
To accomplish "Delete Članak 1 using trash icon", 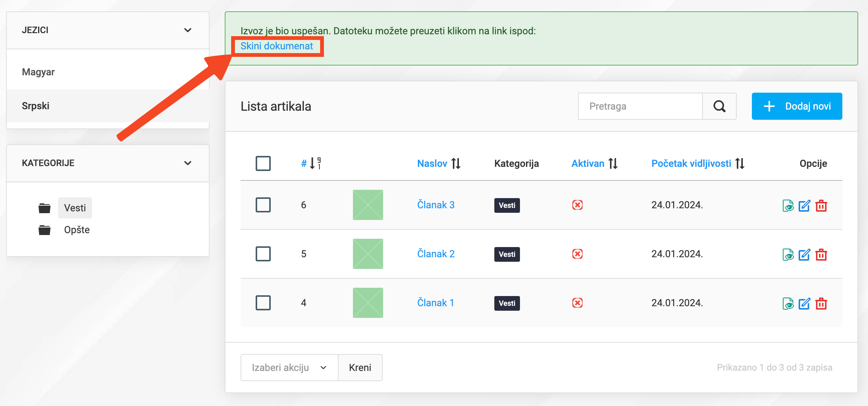I will (x=821, y=304).
